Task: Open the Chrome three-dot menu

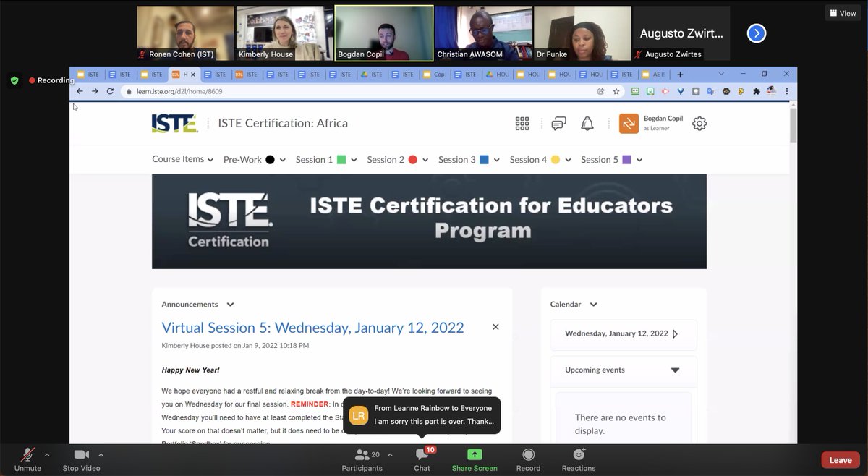Action: (788, 91)
